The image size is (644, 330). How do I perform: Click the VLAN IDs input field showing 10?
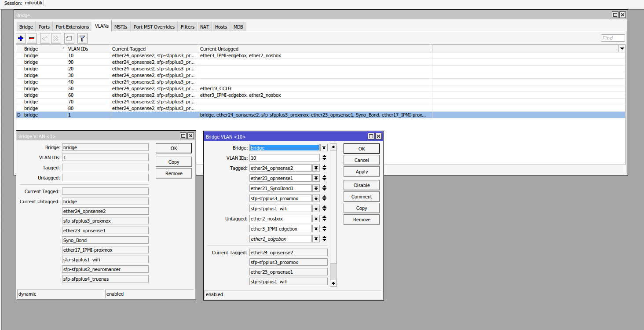point(285,158)
